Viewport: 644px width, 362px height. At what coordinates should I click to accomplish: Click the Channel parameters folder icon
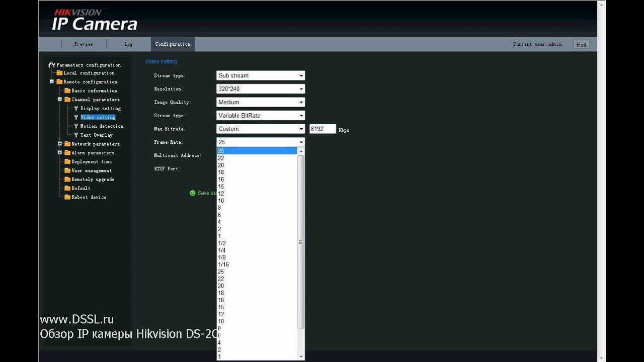(67, 100)
